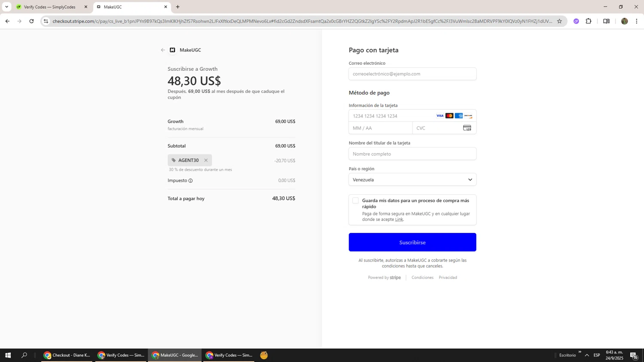Show tax info next to Impuesto
This screenshot has height=362, width=644.
coord(191,181)
